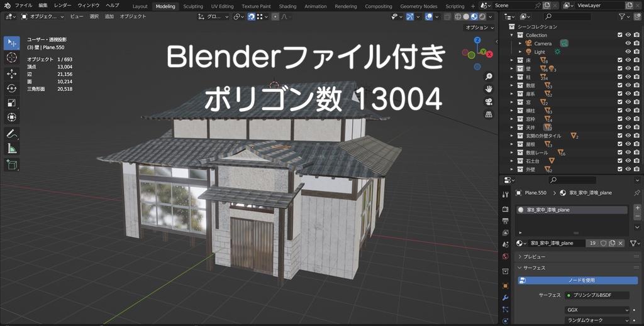Open the Physics properties tab
Screen dimensions: 644x326
[506, 321]
